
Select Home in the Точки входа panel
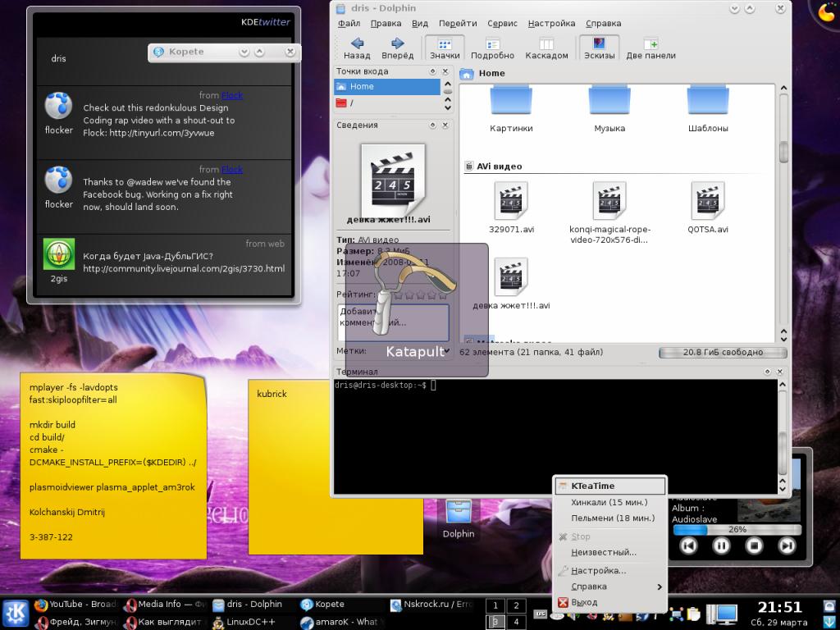pyautogui.click(x=387, y=86)
